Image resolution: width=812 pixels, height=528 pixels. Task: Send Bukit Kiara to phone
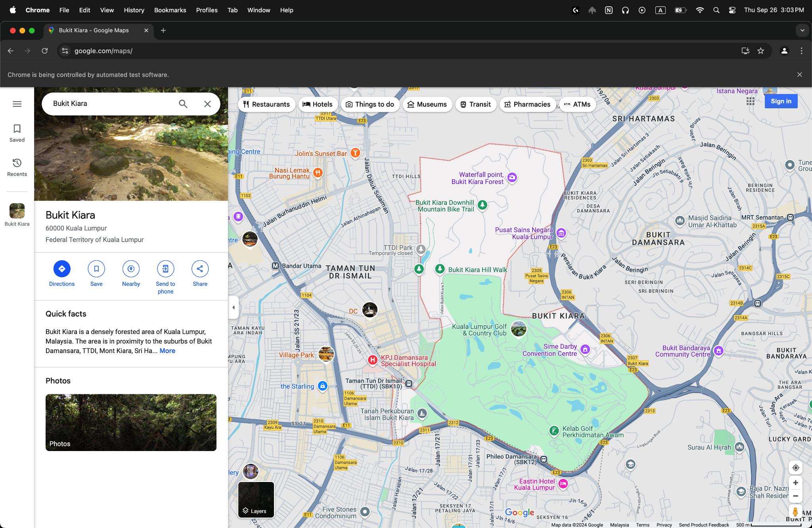165,277
